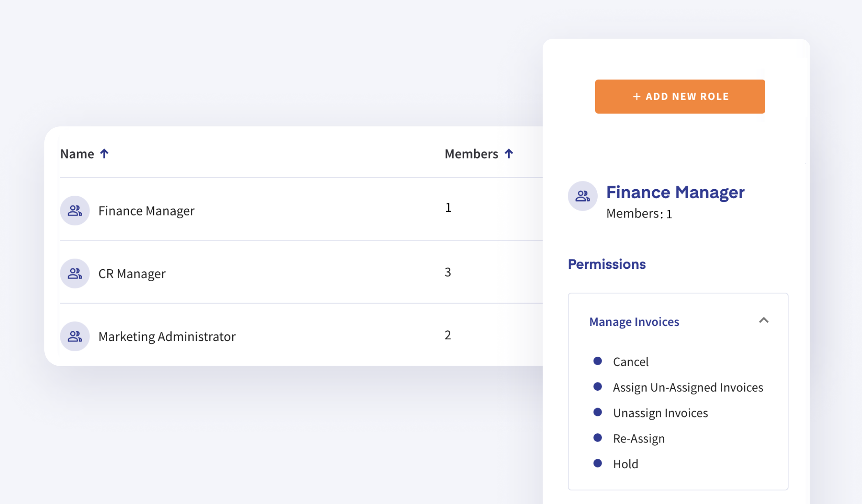Click the Finance Manager heading in panel
This screenshot has height=504, width=862.
point(675,192)
